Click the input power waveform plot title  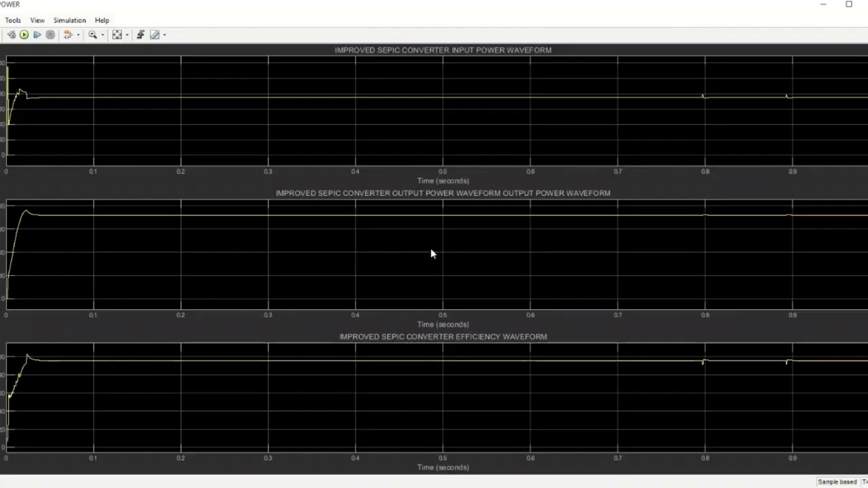443,50
